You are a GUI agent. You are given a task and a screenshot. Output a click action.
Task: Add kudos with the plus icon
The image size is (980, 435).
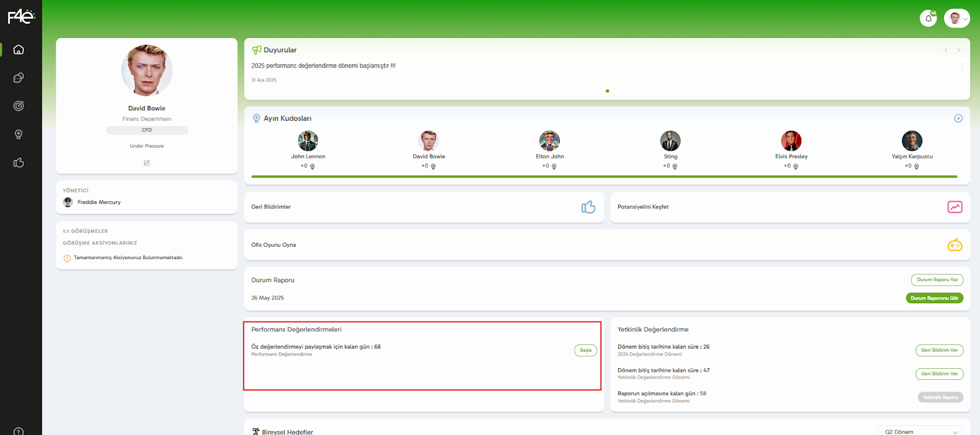(x=958, y=118)
